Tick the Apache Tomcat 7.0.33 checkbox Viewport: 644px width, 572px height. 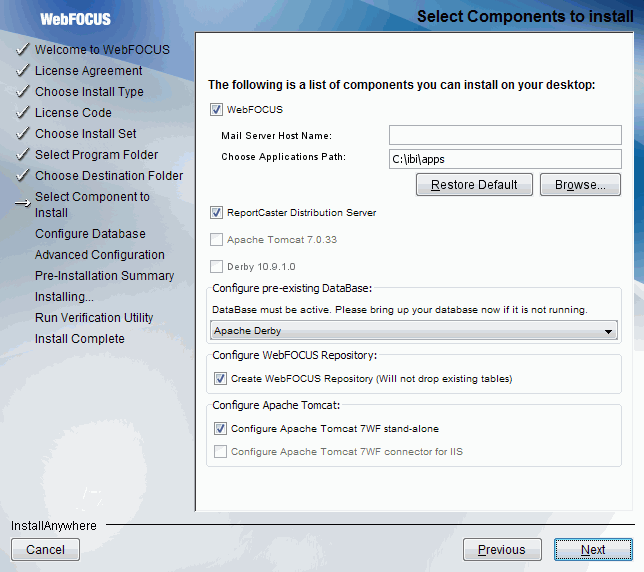click(216, 239)
